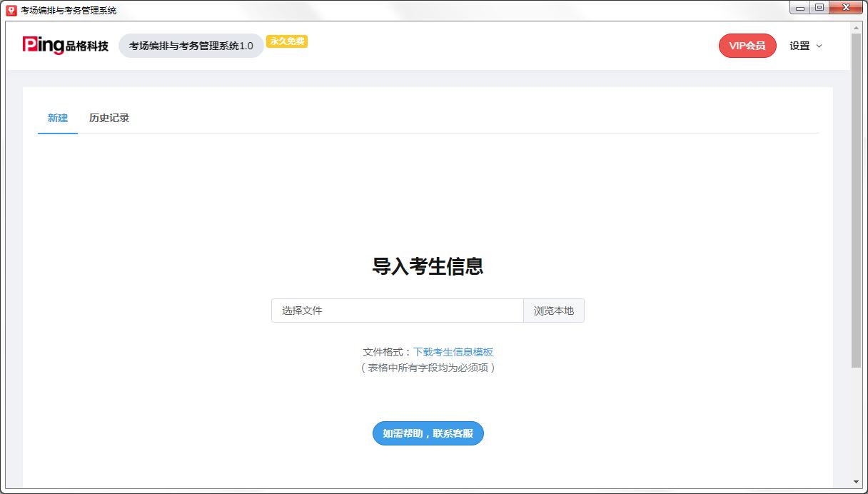The height and width of the screenshot is (494, 868).
Task: Switch to the 历史记录 tab
Action: point(109,118)
